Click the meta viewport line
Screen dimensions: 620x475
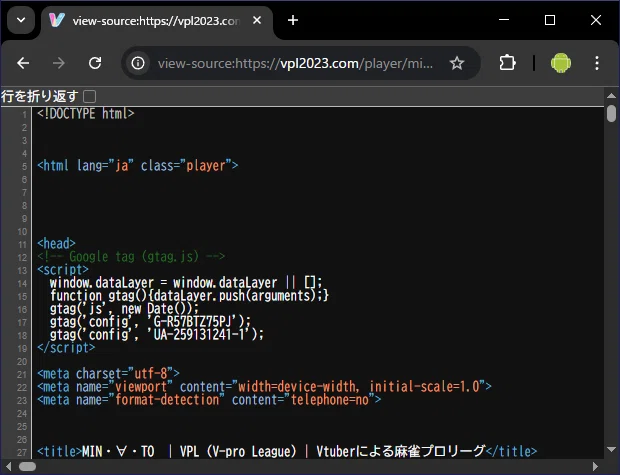point(265,386)
